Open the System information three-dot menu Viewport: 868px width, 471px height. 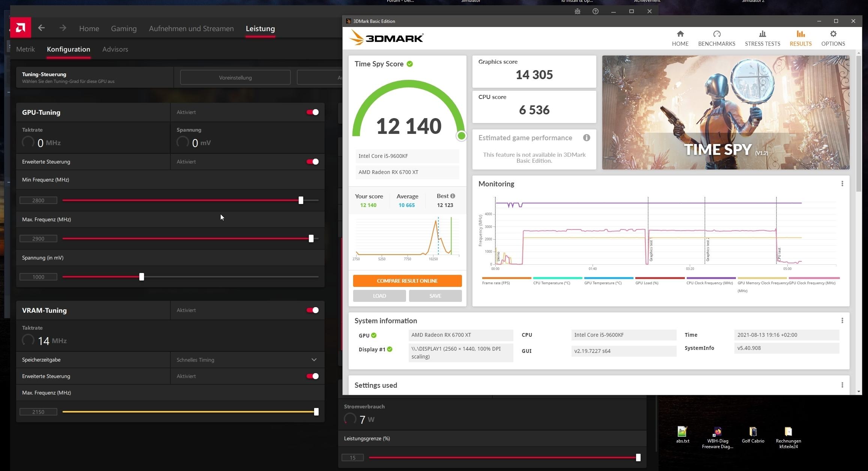(x=842, y=320)
